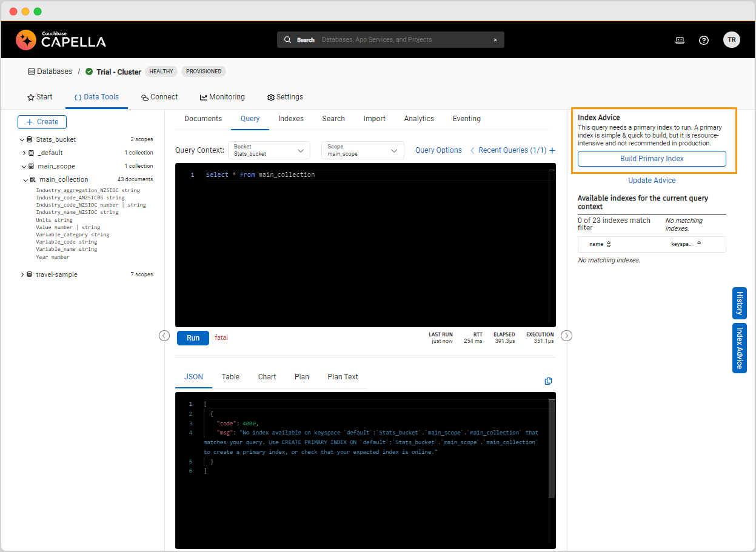This screenshot has height=552, width=756.
Task: Switch to the Indexes tab
Action: pos(290,118)
